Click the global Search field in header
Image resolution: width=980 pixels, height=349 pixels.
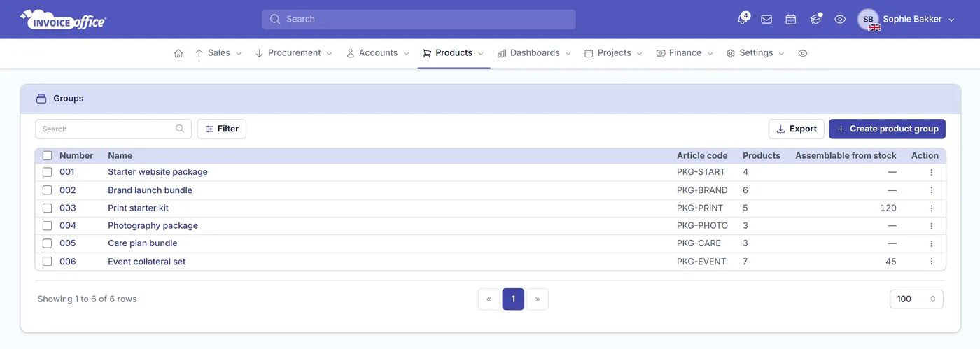point(419,20)
